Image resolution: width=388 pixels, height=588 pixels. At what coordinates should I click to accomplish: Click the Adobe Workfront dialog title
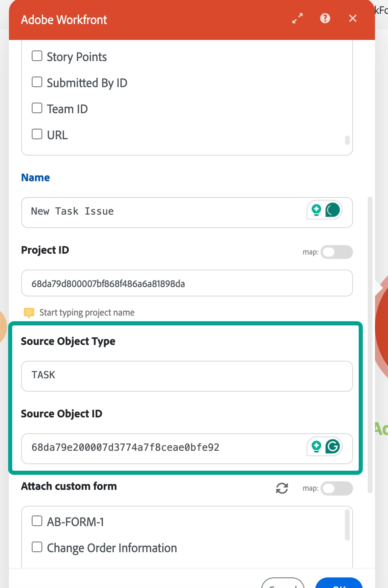click(64, 20)
